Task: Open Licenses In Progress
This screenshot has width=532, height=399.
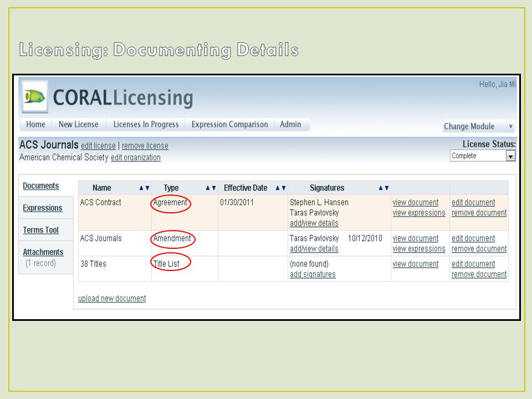Action: pos(146,125)
